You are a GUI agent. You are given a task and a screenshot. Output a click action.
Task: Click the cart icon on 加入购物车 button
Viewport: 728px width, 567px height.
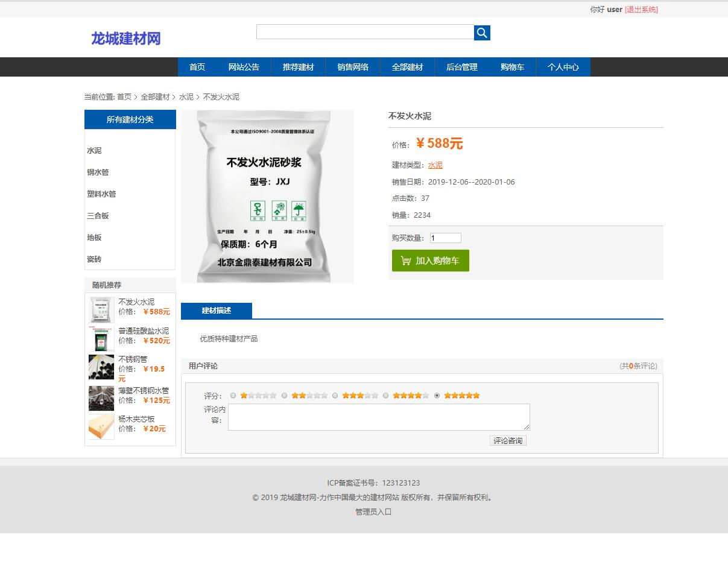tap(405, 261)
